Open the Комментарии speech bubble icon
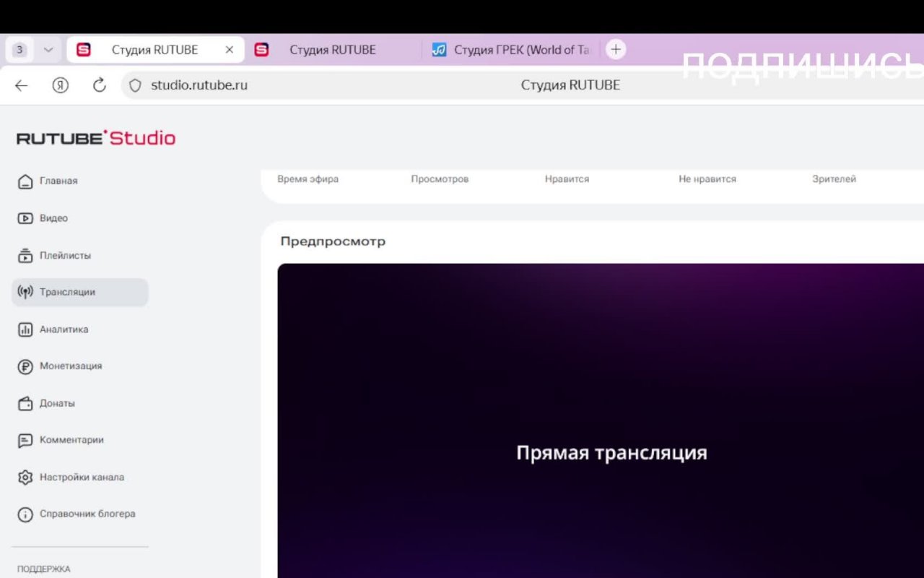Image resolution: width=924 pixels, height=578 pixels. 25,440
